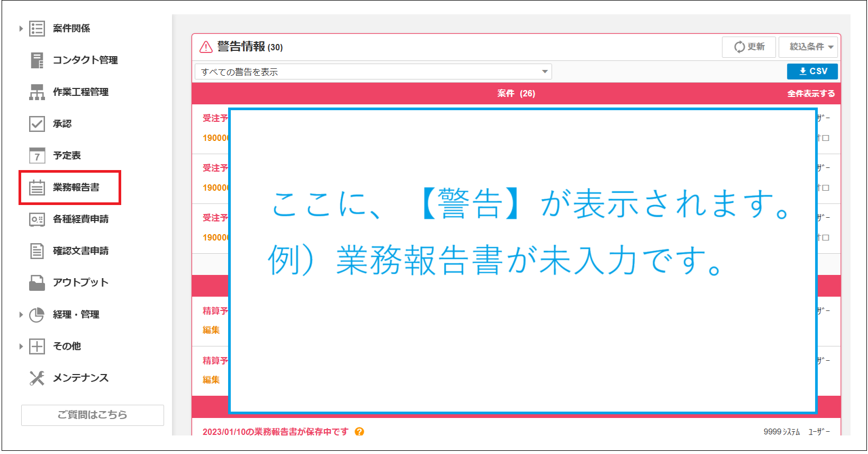Image resolution: width=868 pixels, height=454 pixels.
Task: Open the 予定表 calendar icon
Action: 37,156
